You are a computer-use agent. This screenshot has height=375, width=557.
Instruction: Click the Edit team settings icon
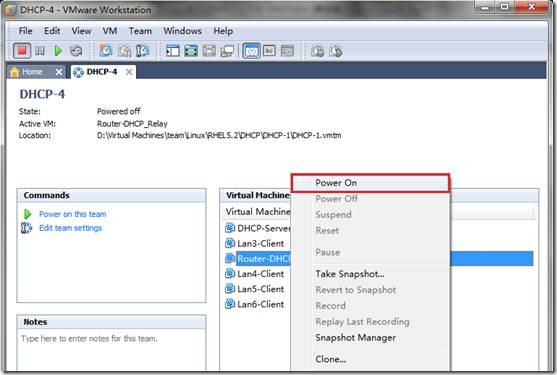[x=27, y=228]
